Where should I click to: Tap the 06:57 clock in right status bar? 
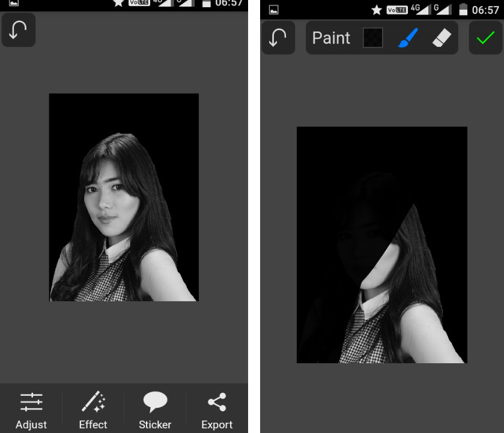point(485,10)
